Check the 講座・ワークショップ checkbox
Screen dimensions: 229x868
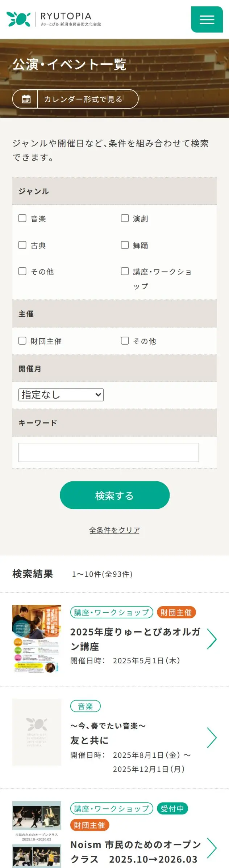[125, 271]
